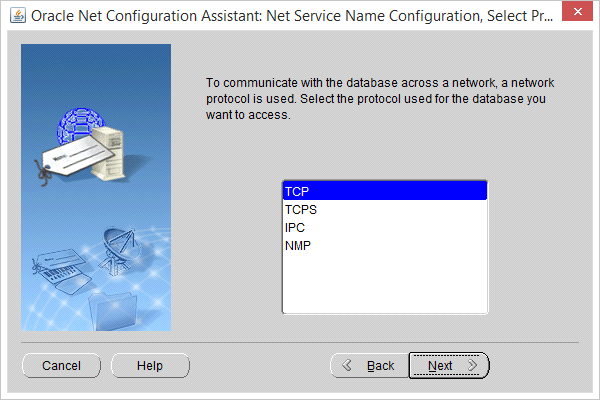Click the Next button
Viewport: 600px width, 400px height.
pos(449,366)
